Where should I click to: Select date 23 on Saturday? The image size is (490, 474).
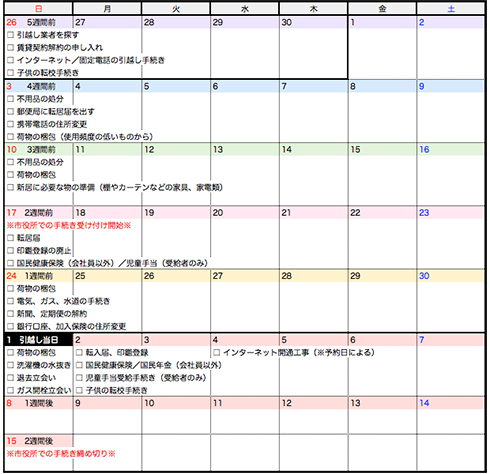point(424,213)
